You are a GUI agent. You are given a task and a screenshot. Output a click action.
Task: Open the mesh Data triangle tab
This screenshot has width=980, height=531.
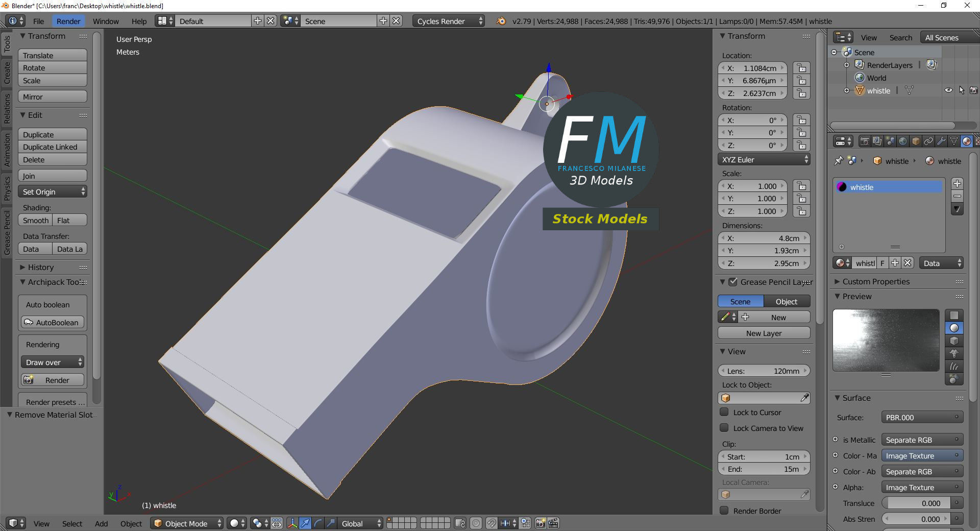pos(954,141)
